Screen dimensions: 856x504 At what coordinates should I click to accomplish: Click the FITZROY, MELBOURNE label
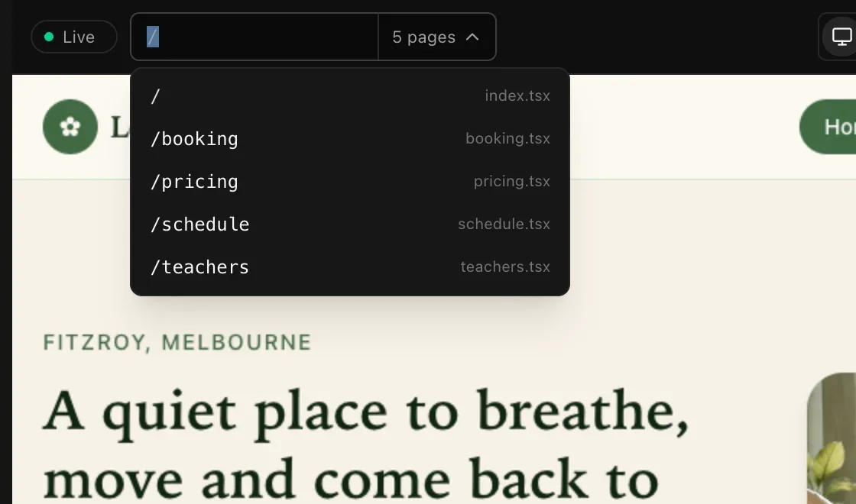pyautogui.click(x=177, y=343)
